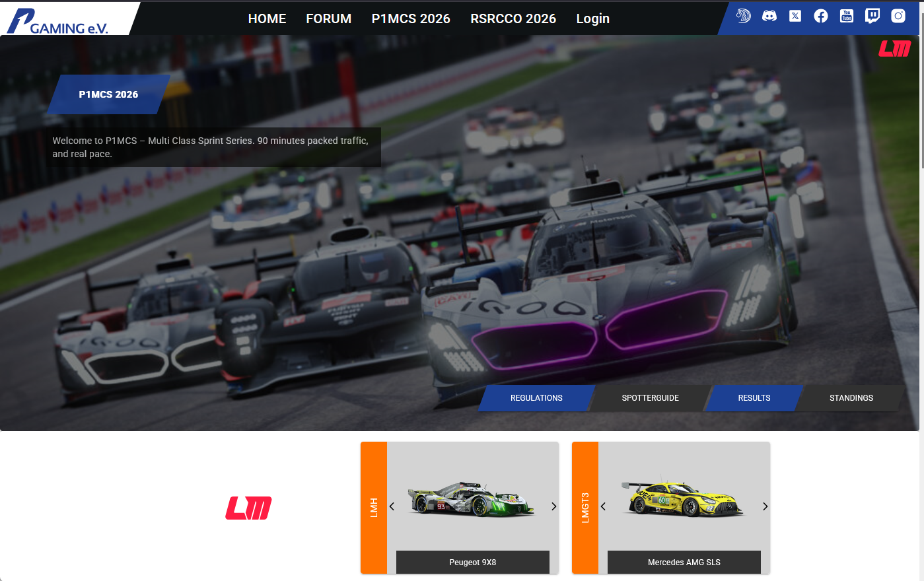Show next LMH car after Peugeot 9X8
924x581 pixels.
pyautogui.click(x=553, y=506)
